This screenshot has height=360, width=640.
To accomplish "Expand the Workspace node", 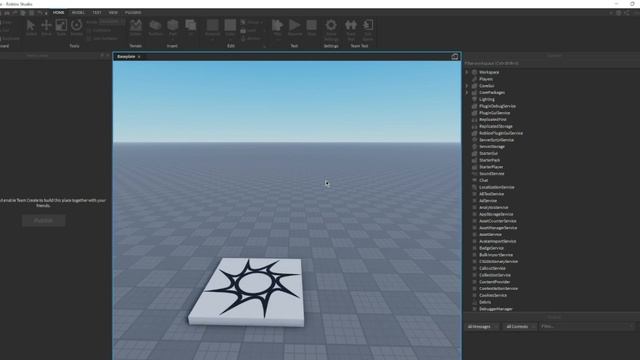I will (x=467, y=72).
